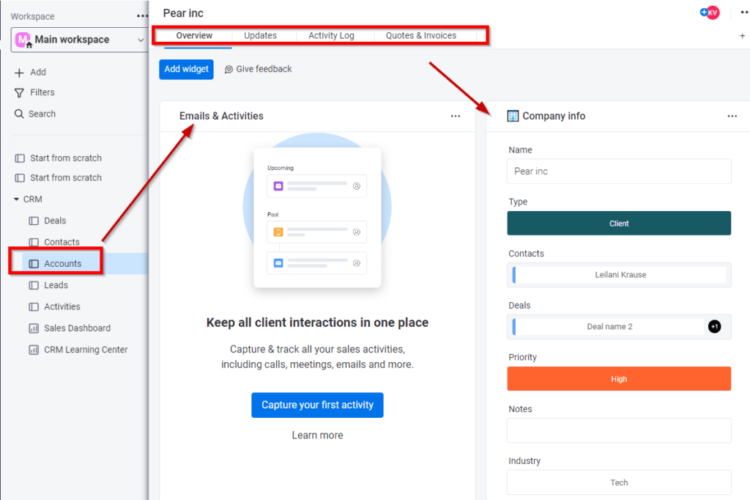The height and width of the screenshot is (500, 750).
Task: Open the Leads board icon
Action: pos(33,286)
